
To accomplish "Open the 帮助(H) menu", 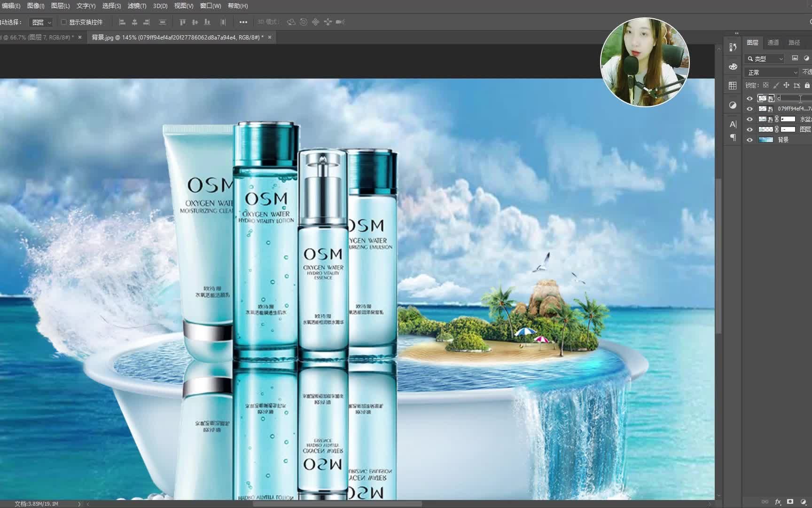I will coord(238,6).
